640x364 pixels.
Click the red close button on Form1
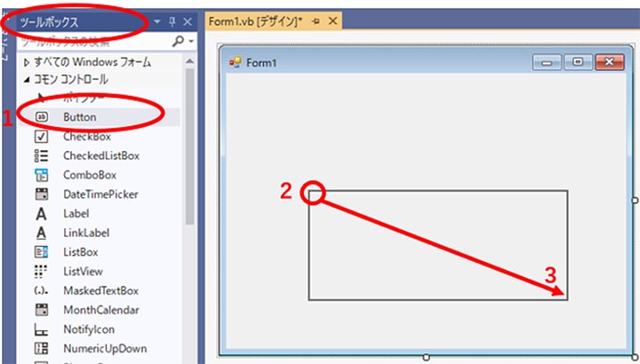[x=610, y=62]
